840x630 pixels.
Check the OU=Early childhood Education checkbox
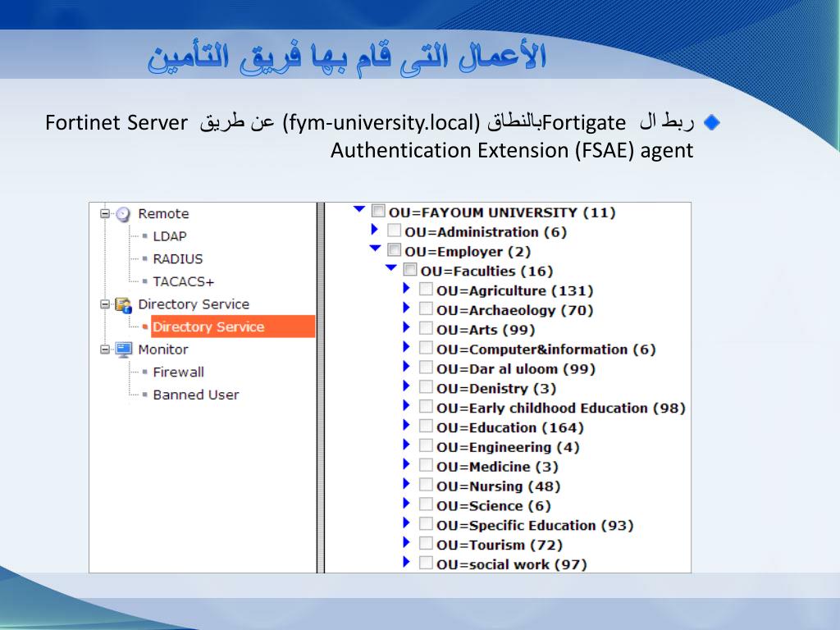coord(426,405)
